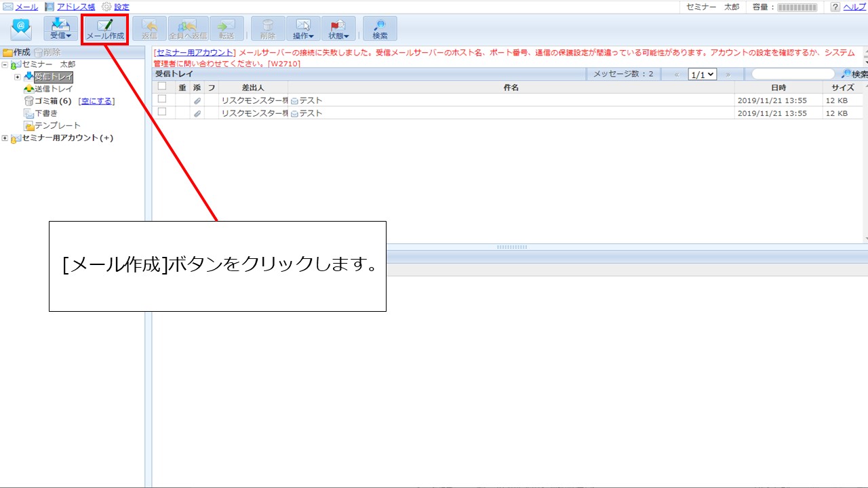Screen dimensions: 868x488
Task: Open the 状態 status dropdown
Action: click(338, 29)
